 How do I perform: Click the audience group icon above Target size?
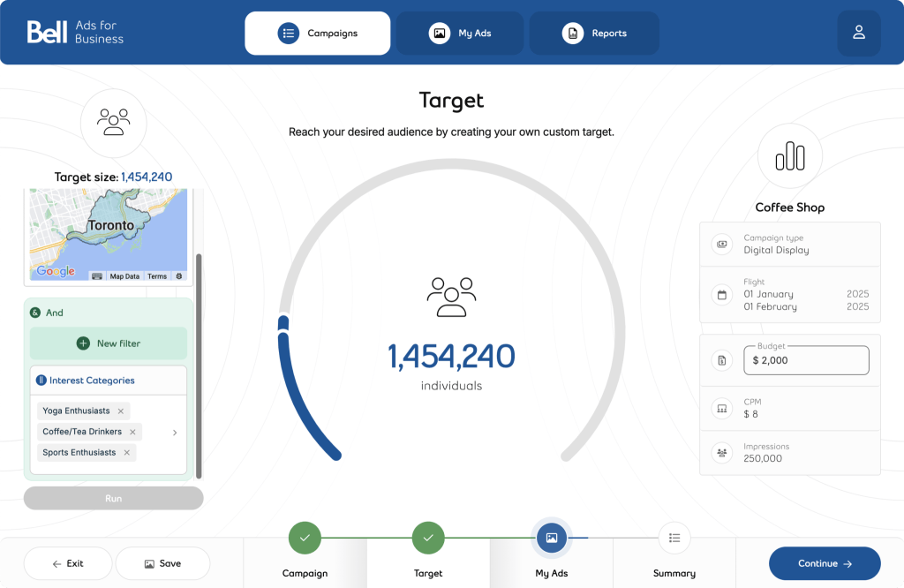click(x=114, y=122)
